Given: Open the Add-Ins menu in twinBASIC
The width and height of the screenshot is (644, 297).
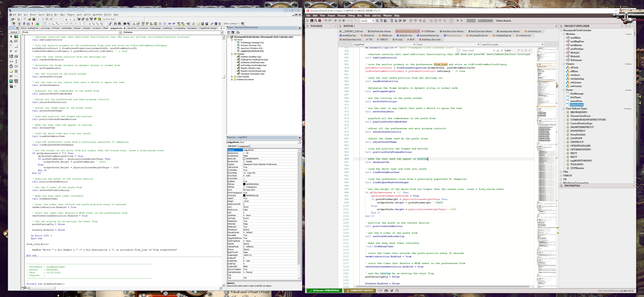Looking at the screenshot, I should pyautogui.click(x=376, y=15).
